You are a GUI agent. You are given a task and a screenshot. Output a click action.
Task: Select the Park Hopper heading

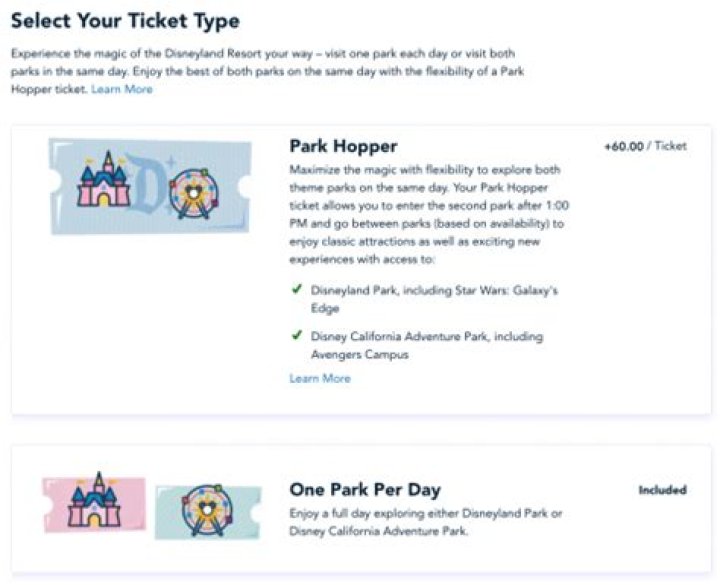343,146
